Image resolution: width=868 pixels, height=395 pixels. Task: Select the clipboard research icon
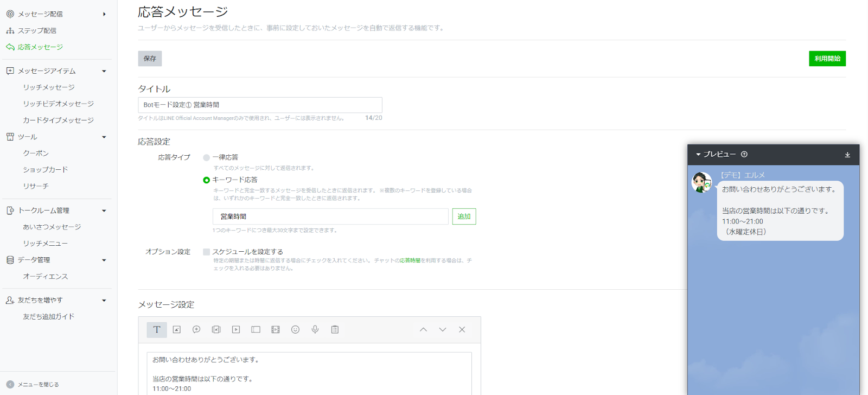[x=335, y=329]
